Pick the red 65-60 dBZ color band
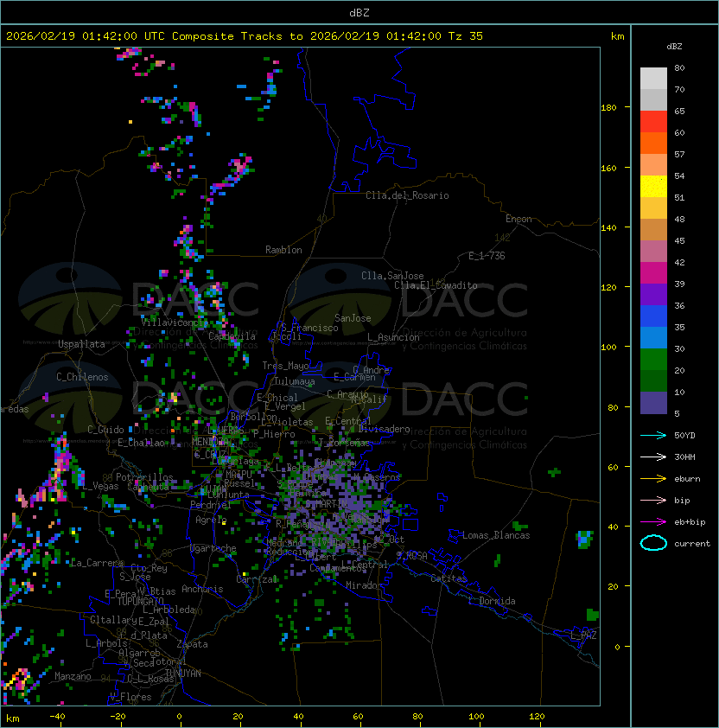Screen dimensions: 719x728 click(653, 122)
